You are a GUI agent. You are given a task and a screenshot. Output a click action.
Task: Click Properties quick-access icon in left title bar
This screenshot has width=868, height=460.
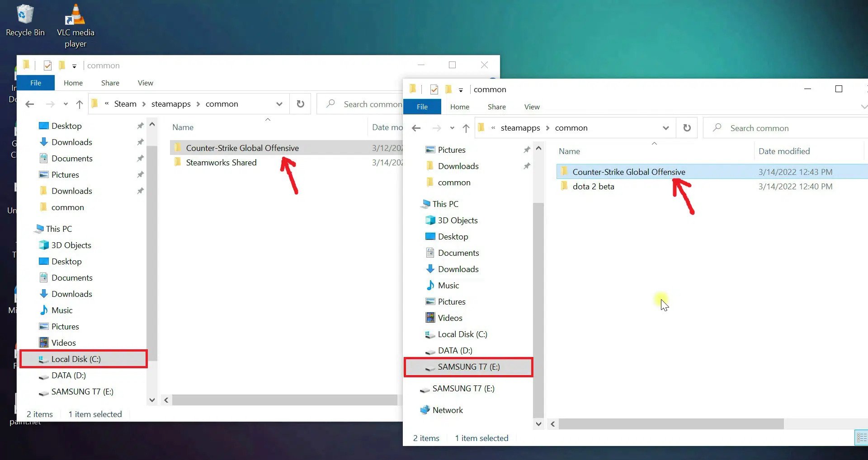[x=47, y=66]
